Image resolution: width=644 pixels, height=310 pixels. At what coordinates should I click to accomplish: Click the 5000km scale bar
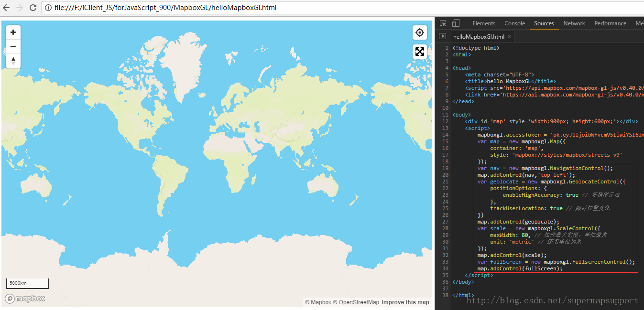coord(27,283)
